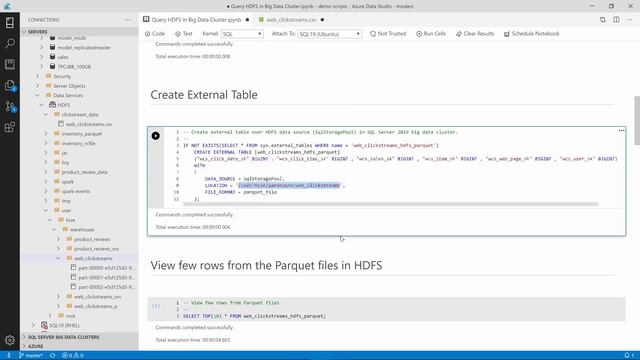Viewport: 640px width, 360px height.
Task: Open the Connections view in activity bar
Action: [10, 22]
